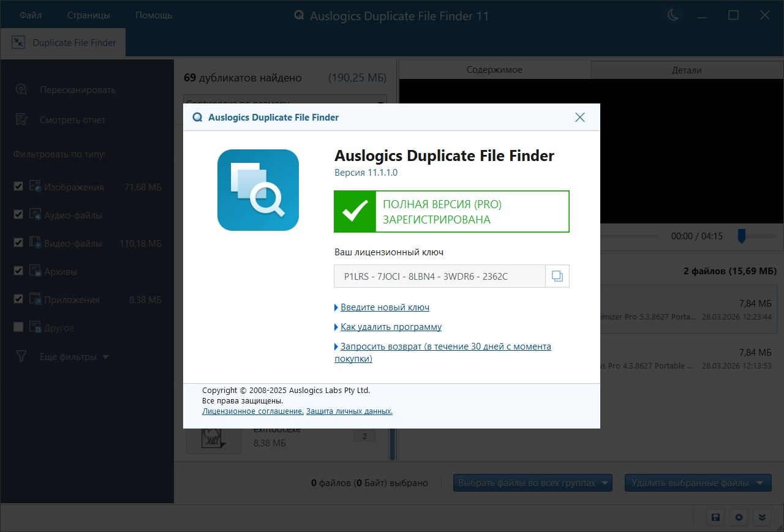The height and width of the screenshot is (532, 784).
Task: Switch to the Duplicate File Finder tab
Action: (x=64, y=43)
